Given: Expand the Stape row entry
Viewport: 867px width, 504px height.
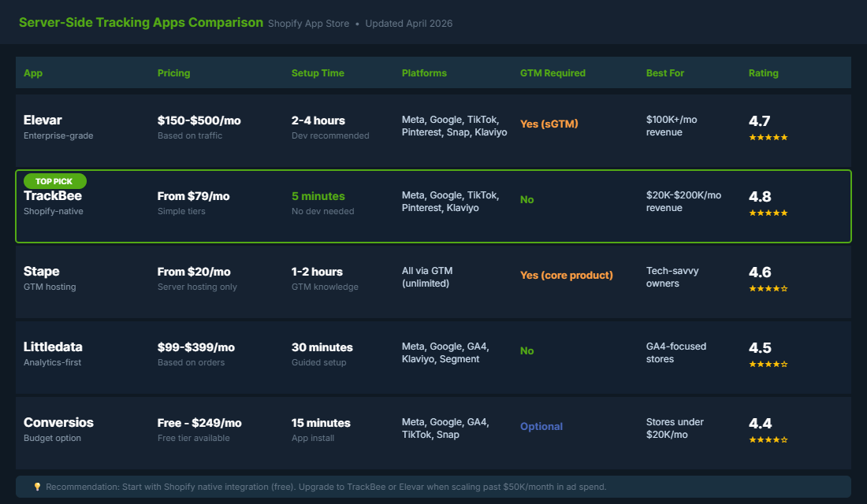Looking at the screenshot, I should pos(433,281).
